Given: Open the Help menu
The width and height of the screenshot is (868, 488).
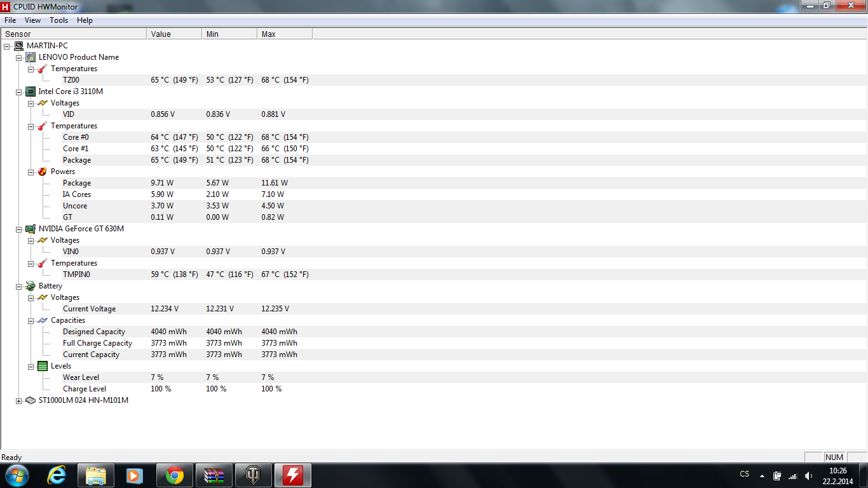Looking at the screenshot, I should pyautogui.click(x=85, y=20).
